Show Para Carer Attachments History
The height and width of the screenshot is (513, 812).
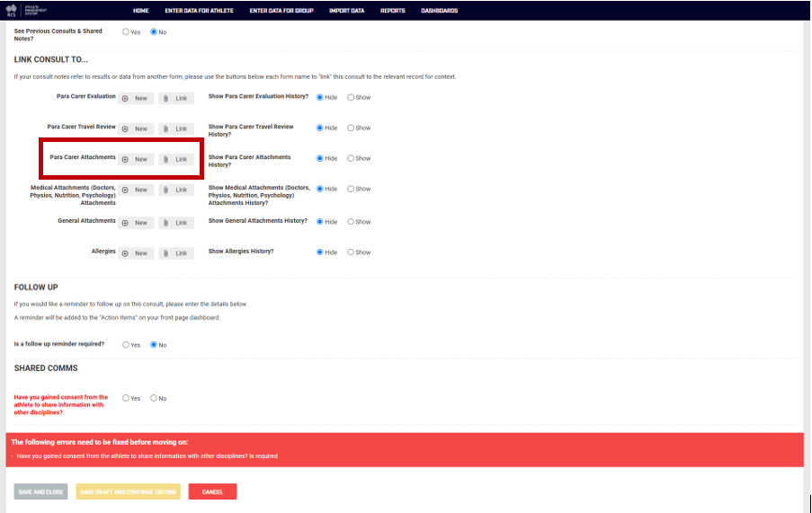[351, 158]
